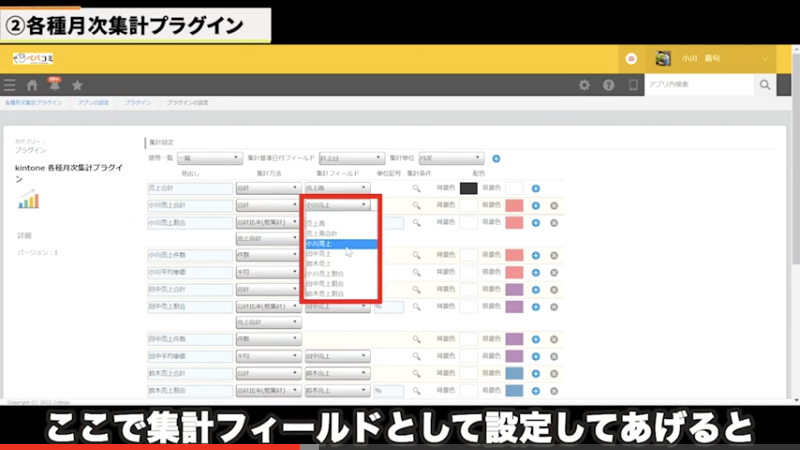Open the 集計単位 dropdown

point(451,158)
